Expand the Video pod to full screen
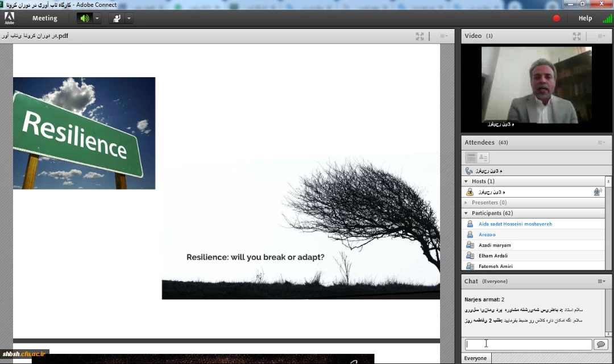The height and width of the screenshot is (364, 614). pyautogui.click(x=576, y=36)
